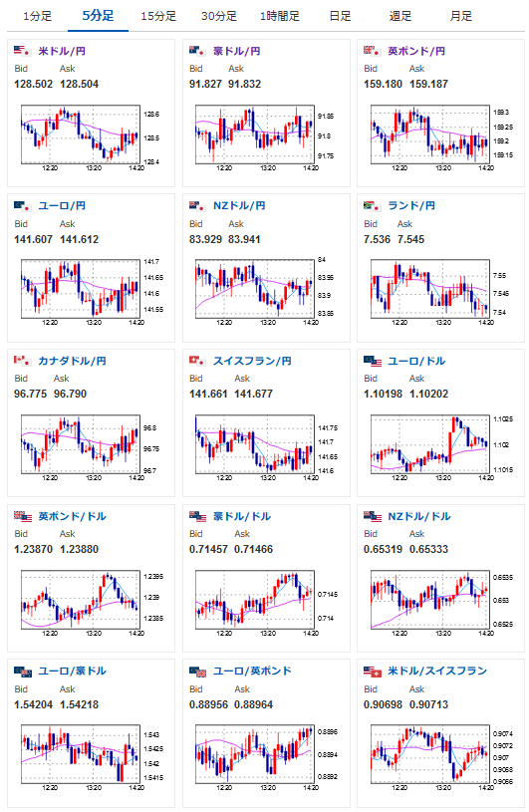The width and height of the screenshot is (529, 812).
Task: Open the ユーロ/英ポンド pair link
Action: pyautogui.click(x=252, y=671)
